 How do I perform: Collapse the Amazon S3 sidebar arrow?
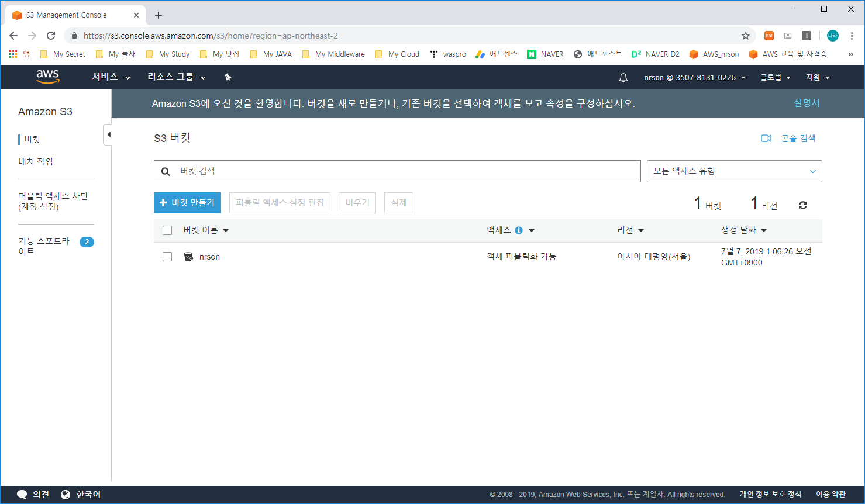108,134
